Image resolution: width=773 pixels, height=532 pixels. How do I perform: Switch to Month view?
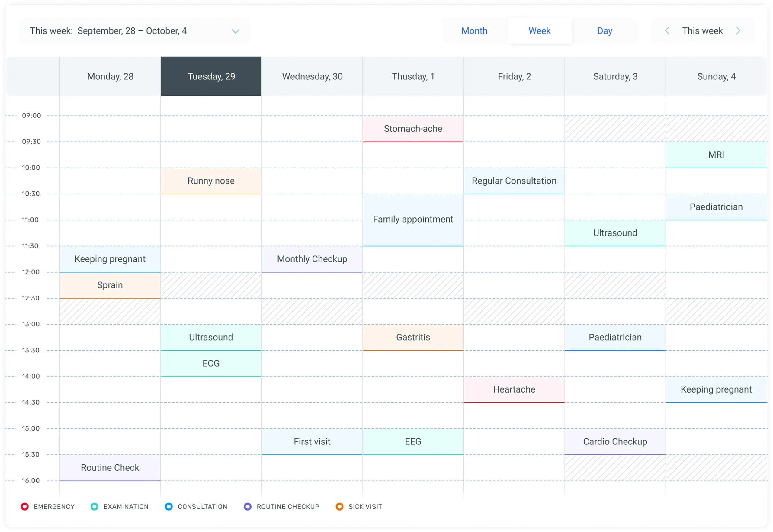[x=474, y=31]
